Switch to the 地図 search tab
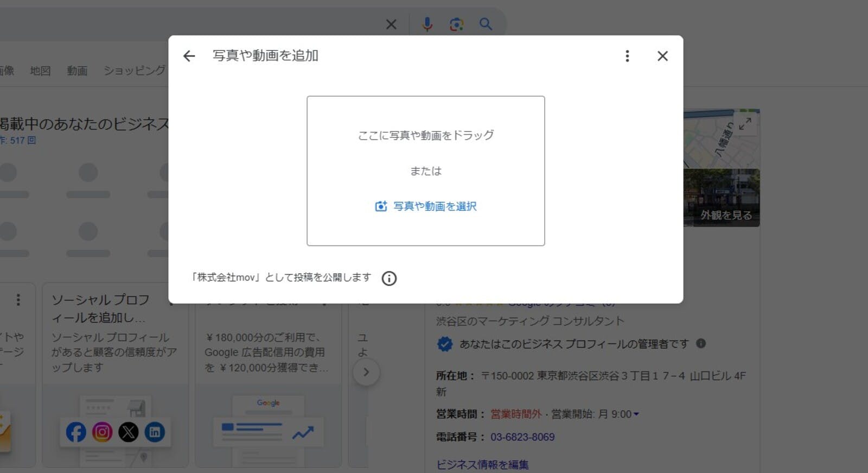 (x=40, y=71)
